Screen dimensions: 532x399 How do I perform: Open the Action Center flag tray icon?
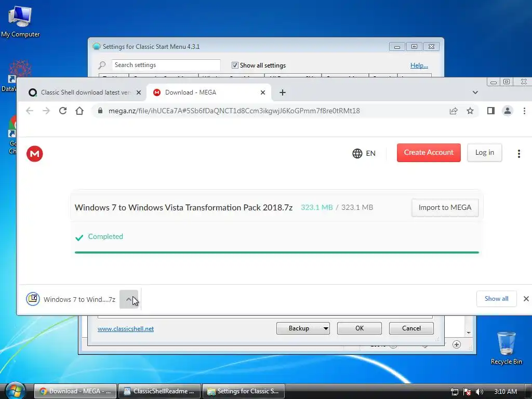pos(467,392)
